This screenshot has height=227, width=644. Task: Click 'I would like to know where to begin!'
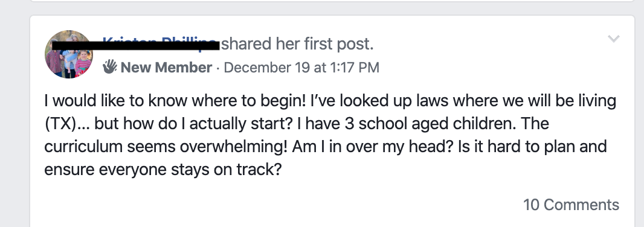tap(175, 101)
